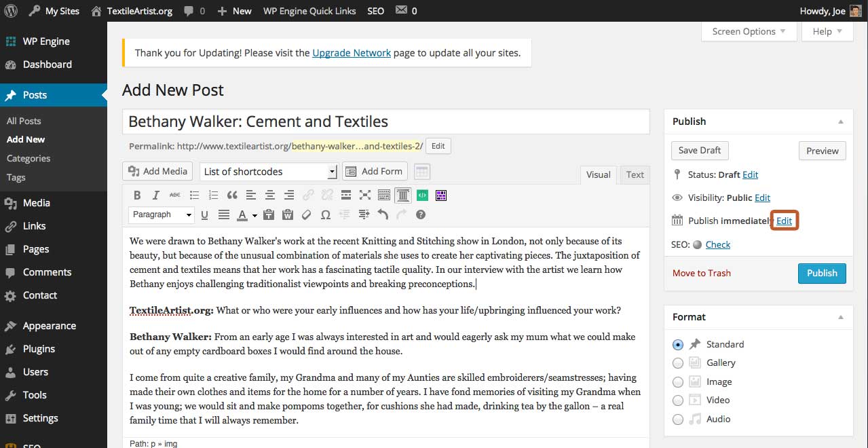Insert a numbered list
The width and height of the screenshot is (868, 448).
(213, 195)
